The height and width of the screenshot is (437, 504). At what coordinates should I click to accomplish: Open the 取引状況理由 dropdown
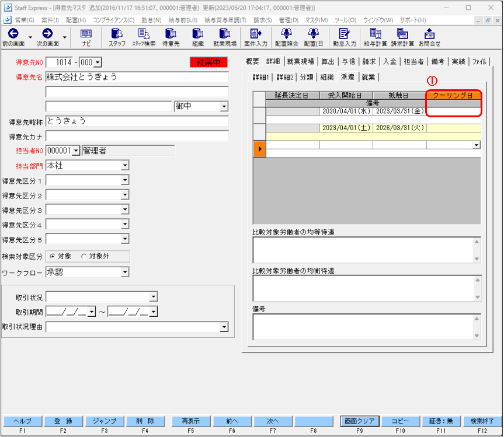[x=224, y=327]
